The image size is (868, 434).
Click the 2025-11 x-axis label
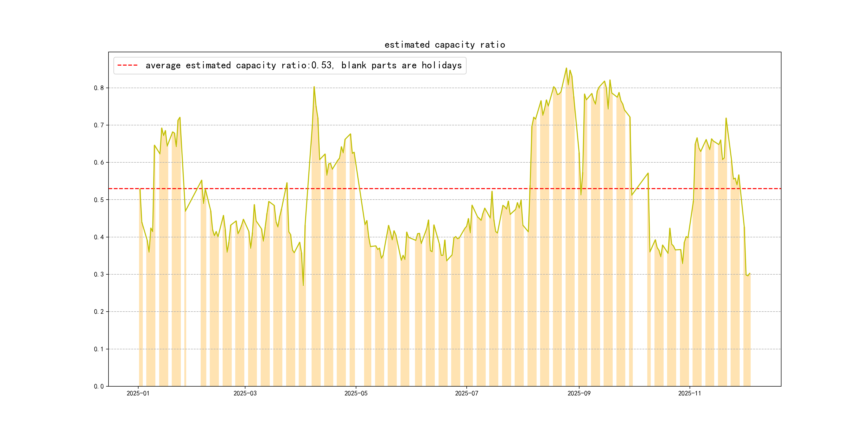(x=689, y=393)
